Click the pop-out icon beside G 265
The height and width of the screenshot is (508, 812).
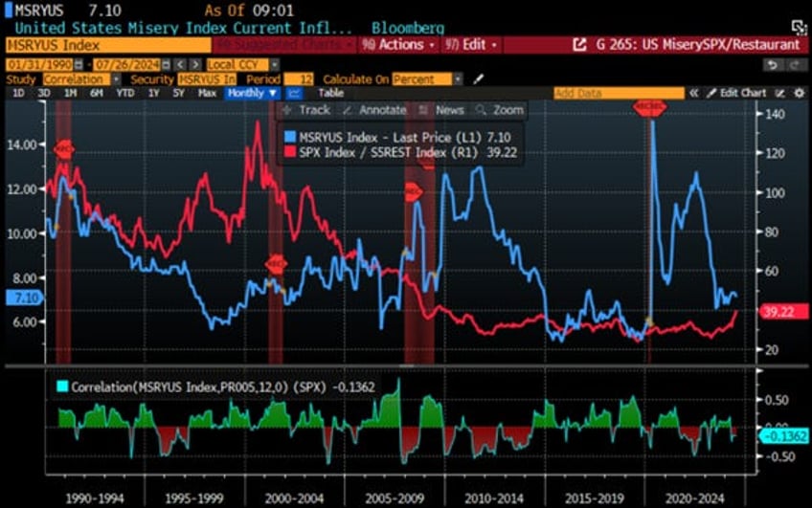click(x=579, y=45)
